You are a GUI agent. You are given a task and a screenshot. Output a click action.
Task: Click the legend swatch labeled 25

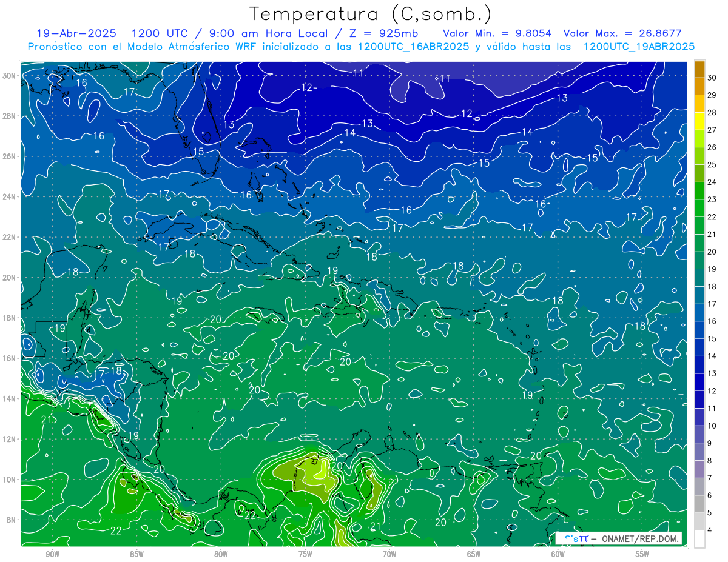click(699, 156)
